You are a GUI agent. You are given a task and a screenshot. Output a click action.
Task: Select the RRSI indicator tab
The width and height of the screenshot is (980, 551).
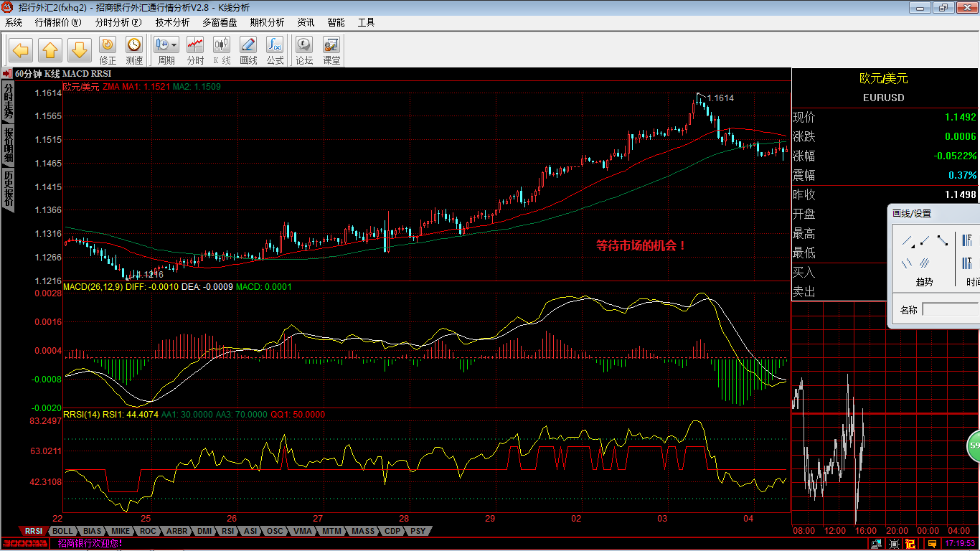(34, 531)
